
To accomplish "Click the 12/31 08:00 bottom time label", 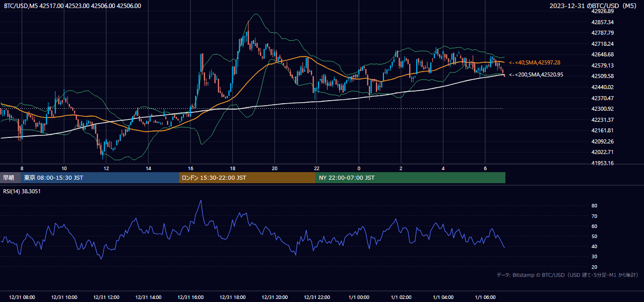I will click(22, 297).
